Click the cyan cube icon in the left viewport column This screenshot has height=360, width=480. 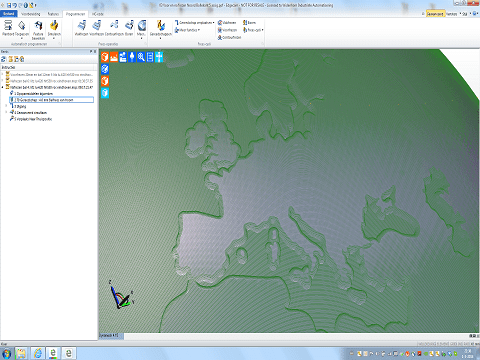[x=105, y=93]
